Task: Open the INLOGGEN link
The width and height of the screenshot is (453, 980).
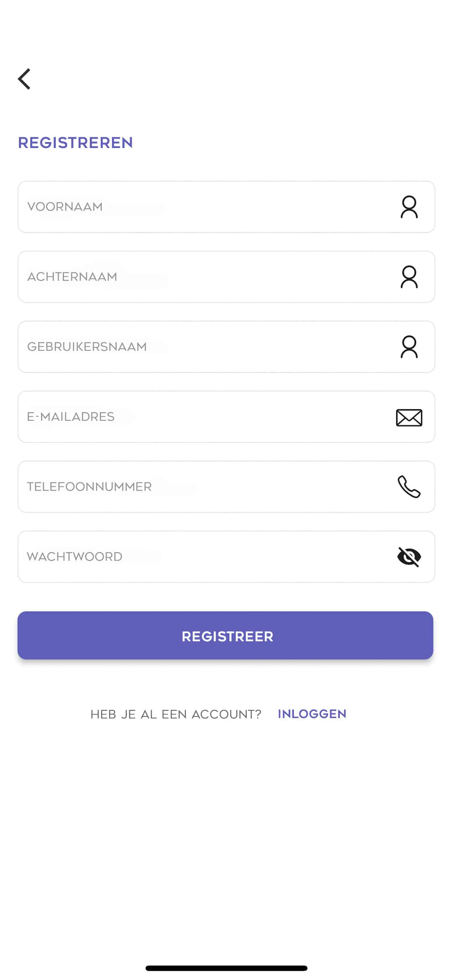Action: point(312,714)
